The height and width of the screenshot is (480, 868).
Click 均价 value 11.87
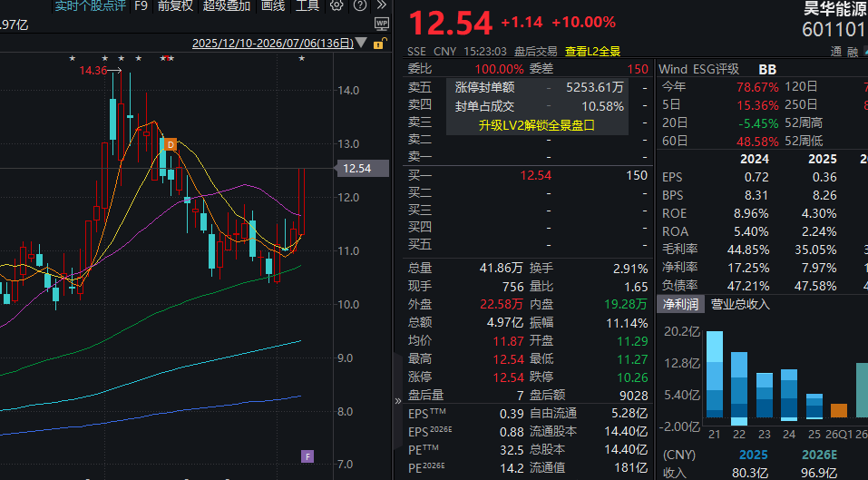(508, 341)
